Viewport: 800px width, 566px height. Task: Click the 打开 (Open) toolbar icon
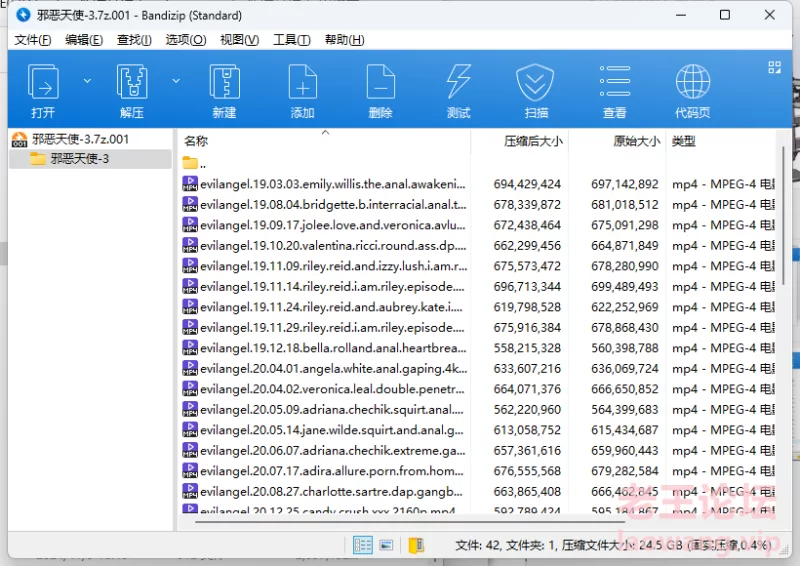pos(43,82)
